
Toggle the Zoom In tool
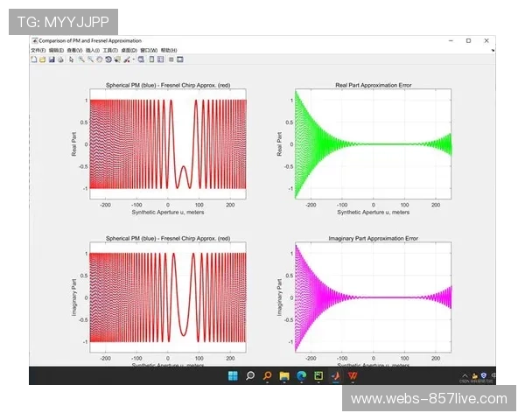pos(80,59)
